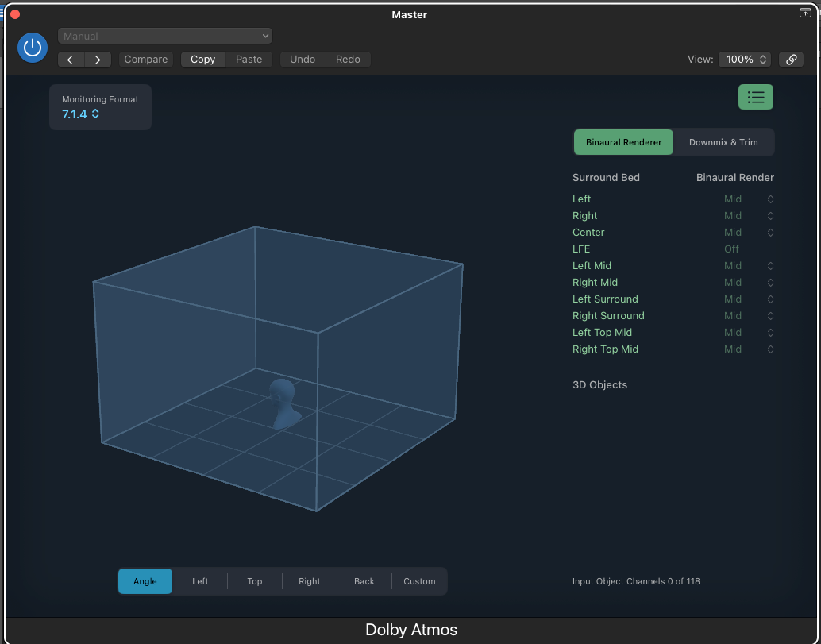Click the Left Surround channel label
The height and width of the screenshot is (644, 821).
(x=605, y=299)
